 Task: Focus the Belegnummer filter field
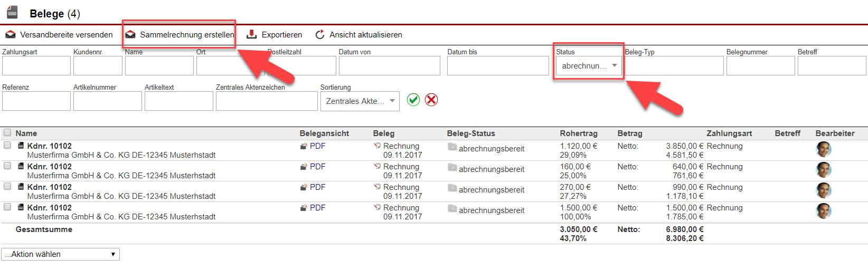761,66
